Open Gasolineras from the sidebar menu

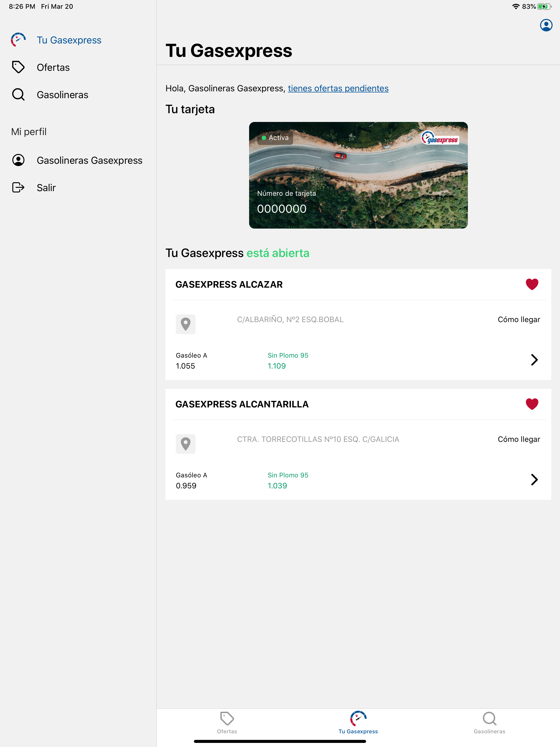[63, 95]
